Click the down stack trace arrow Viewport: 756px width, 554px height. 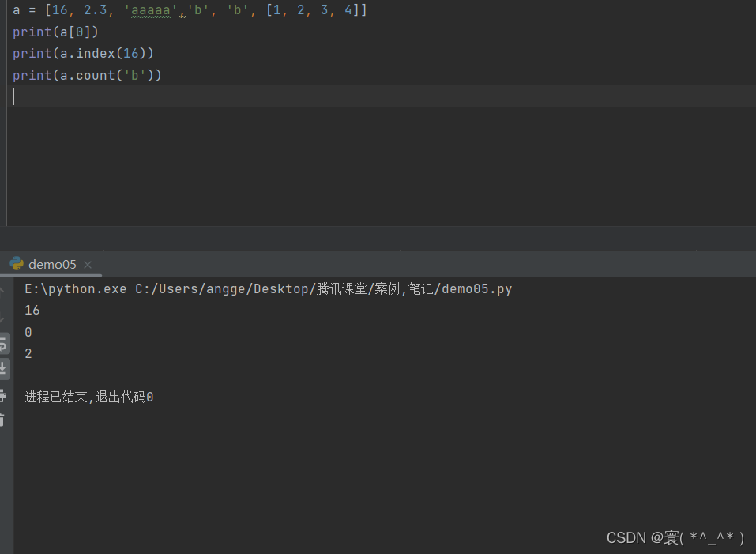4,318
